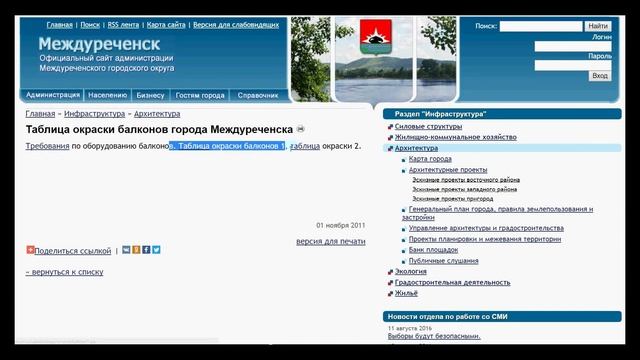
Task: Focus the Поиск search field
Action: tap(541, 26)
